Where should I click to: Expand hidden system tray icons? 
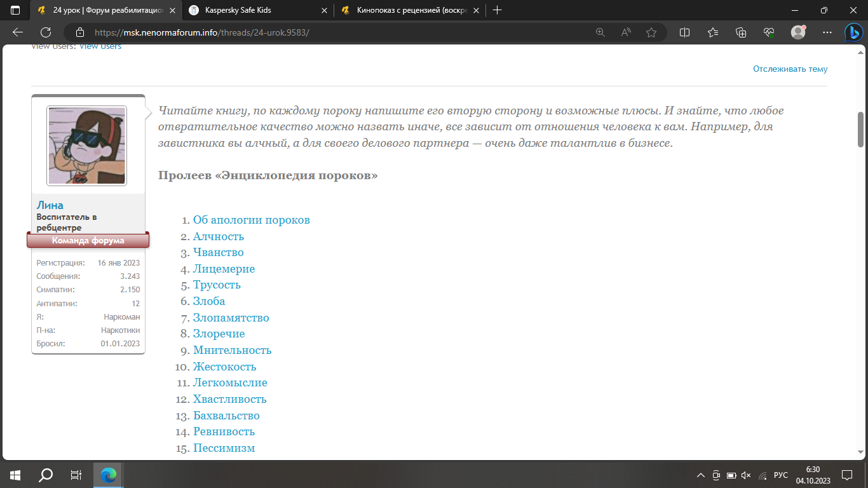coord(701,475)
